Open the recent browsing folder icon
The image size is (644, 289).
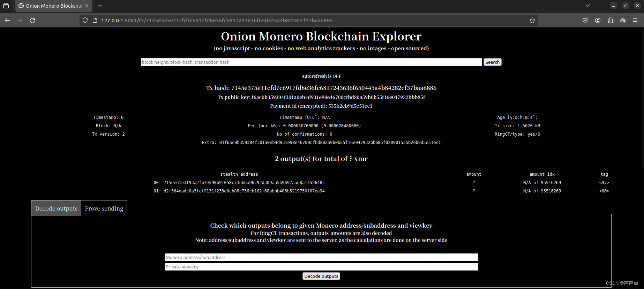click(6, 6)
